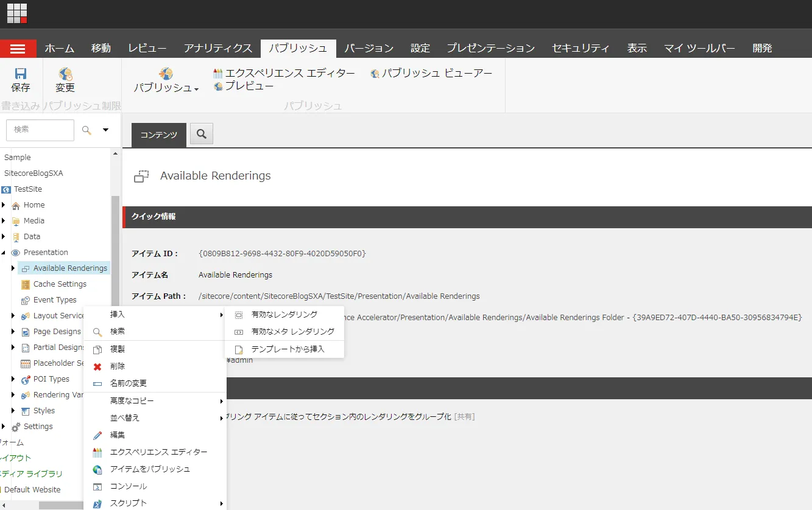Select the SitecoreBlogSXA tree item

click(34, 173)
